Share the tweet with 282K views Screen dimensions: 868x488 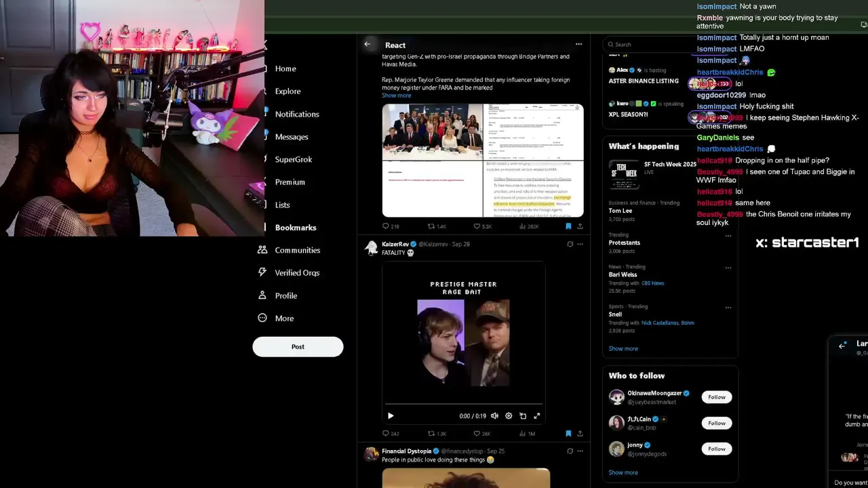580,226
